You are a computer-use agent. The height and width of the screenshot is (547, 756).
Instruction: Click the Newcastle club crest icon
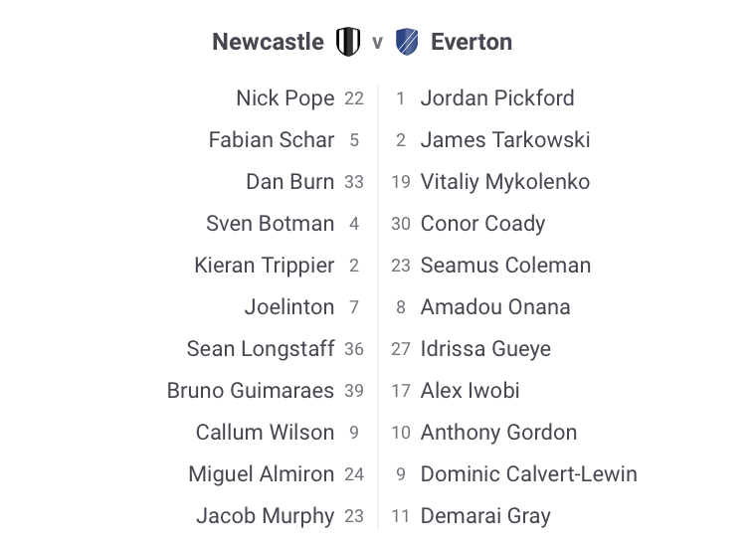click(x=347, y=42)
